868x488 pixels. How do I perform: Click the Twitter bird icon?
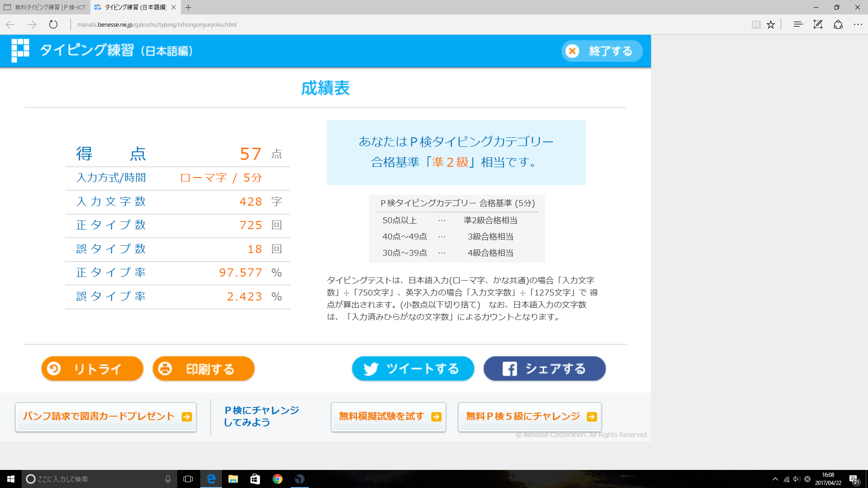pyautogui.click(x=371, y=369)
